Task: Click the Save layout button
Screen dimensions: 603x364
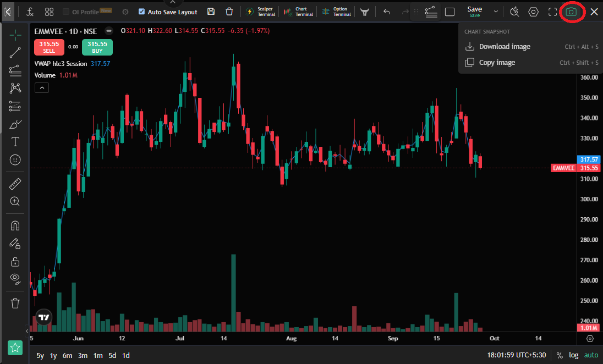Action: point(475,12)
